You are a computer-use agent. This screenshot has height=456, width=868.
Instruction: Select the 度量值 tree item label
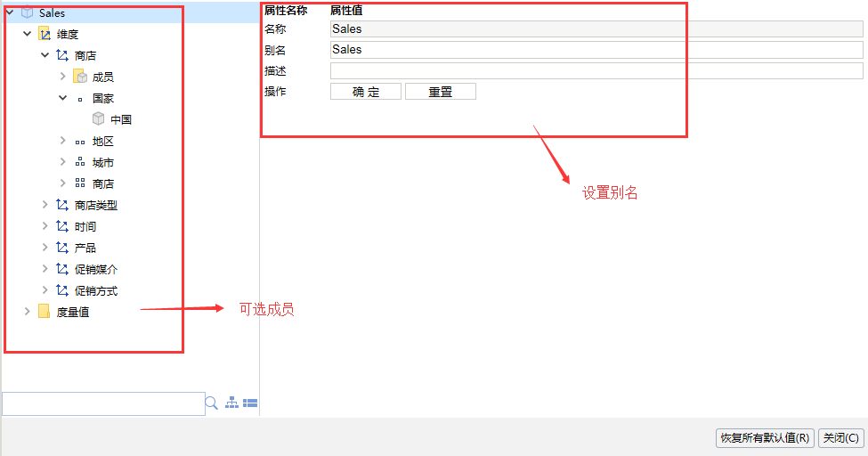[72, 312]
